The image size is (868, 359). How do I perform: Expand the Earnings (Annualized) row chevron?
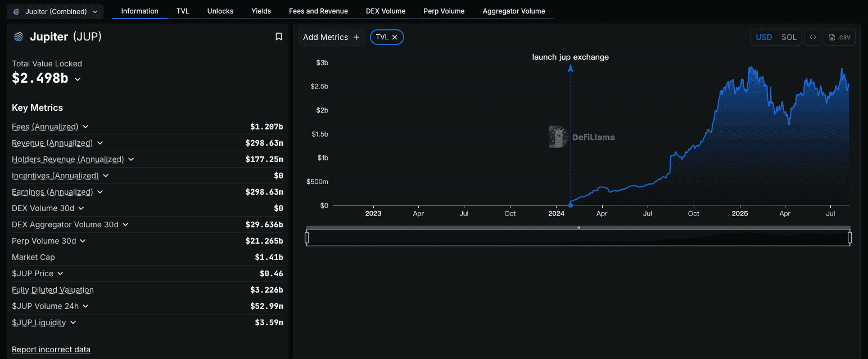[100, 192]
